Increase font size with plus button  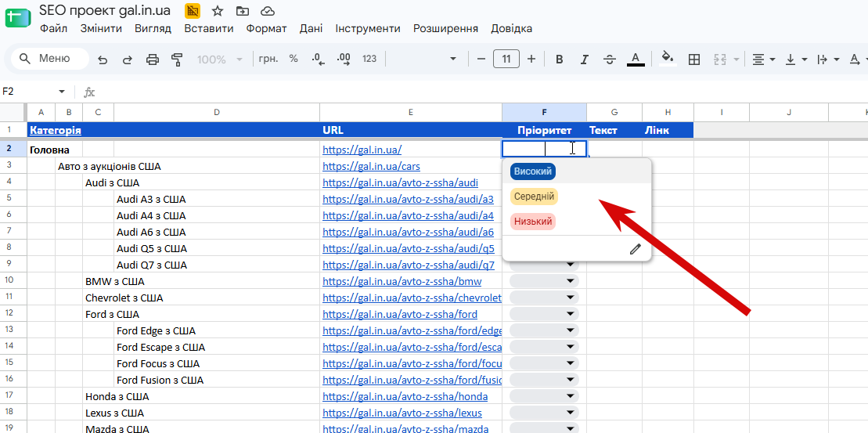531,59
